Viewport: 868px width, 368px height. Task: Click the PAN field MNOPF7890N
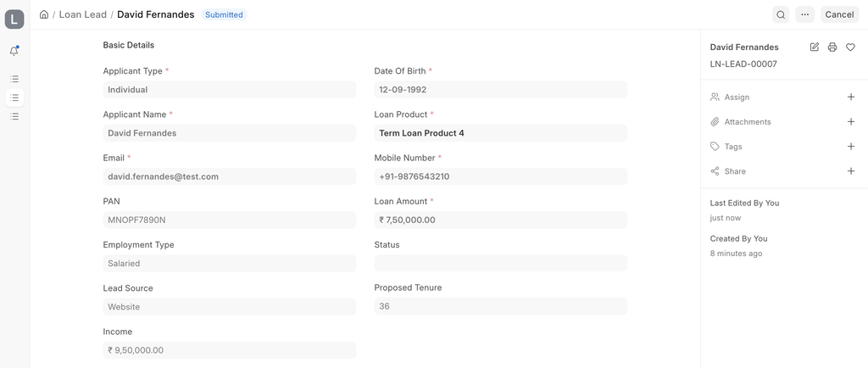tap(229, 220)
